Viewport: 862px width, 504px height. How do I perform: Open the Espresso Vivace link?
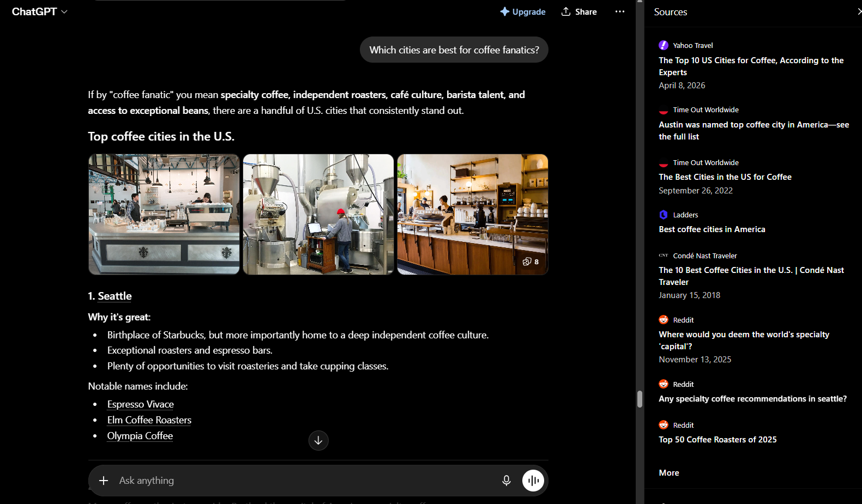pyautogui.click(x=141, y=404)
